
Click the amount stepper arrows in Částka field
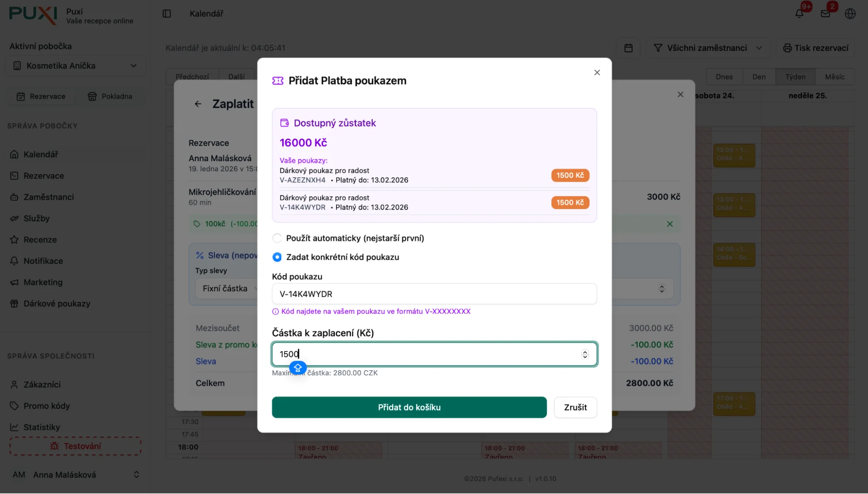pyautogui.click(x=585, y=355)
